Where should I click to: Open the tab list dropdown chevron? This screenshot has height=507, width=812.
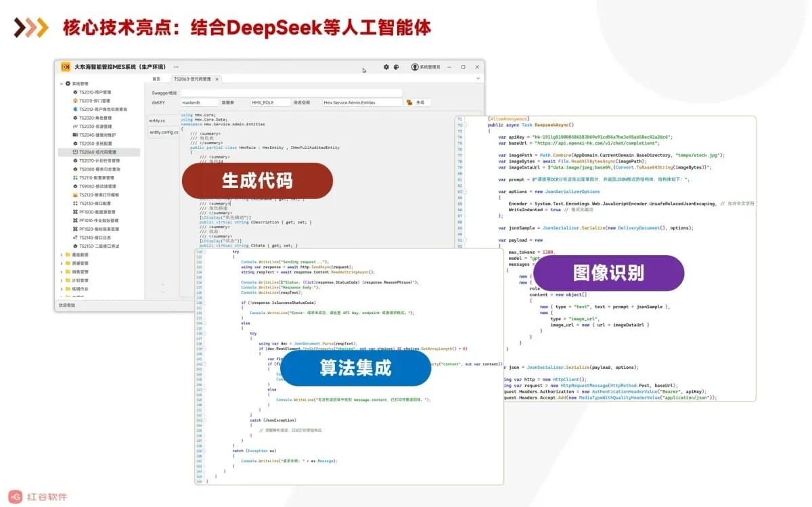click(478, 79)
